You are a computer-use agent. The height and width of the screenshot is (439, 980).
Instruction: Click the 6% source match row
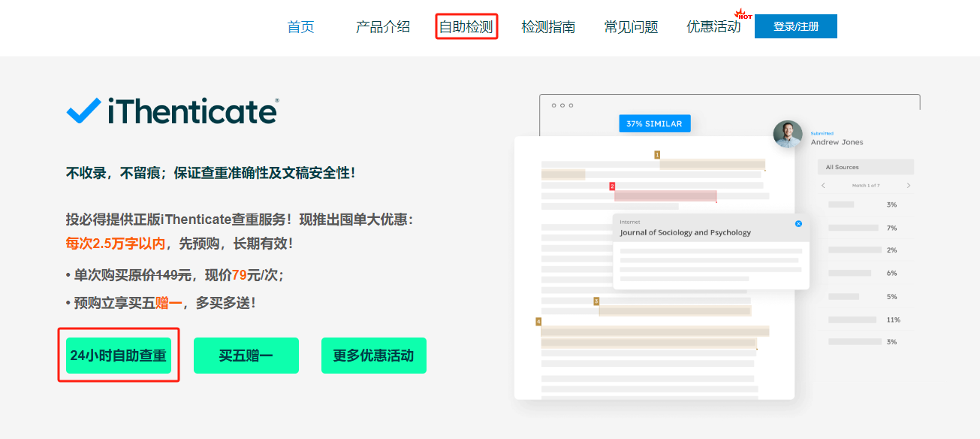coord(864,273)
